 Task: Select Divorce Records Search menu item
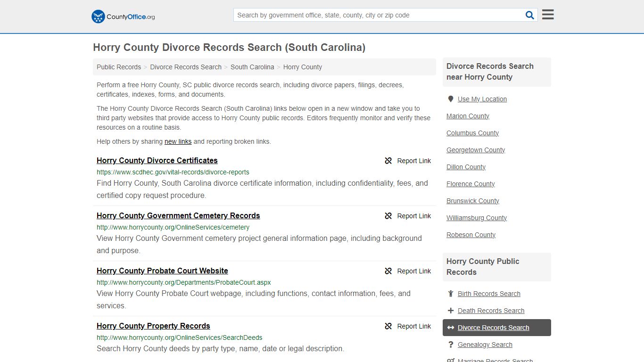pyautogui.click(x=497, y=328)
